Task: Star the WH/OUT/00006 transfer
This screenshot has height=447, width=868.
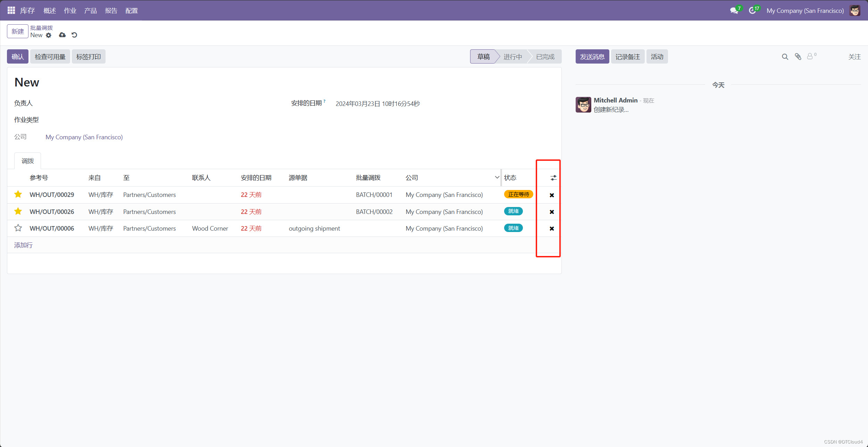Action: click(18, 228)
